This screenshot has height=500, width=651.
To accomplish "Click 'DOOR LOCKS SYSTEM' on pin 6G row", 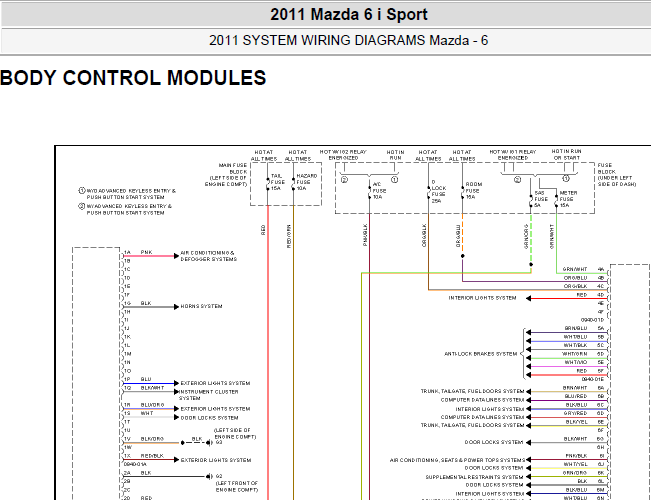I will click(x=494, y=443).
